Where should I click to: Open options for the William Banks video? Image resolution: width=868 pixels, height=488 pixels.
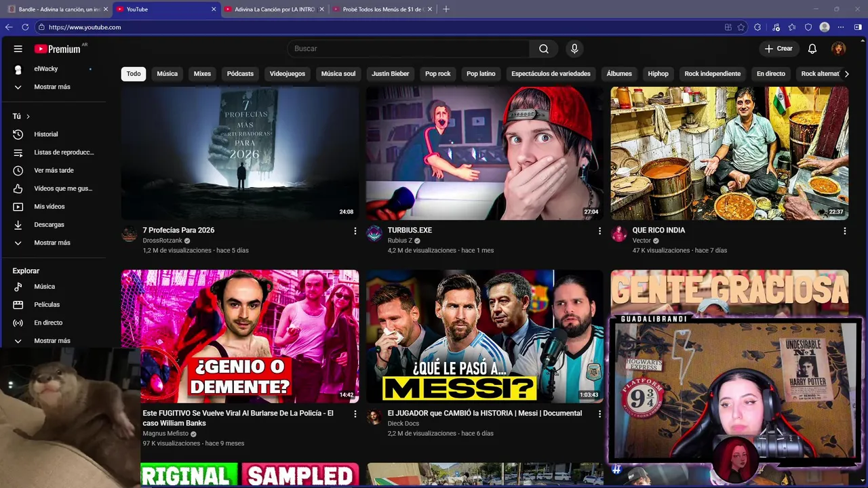pyautogui.click(x=355, y=413)
